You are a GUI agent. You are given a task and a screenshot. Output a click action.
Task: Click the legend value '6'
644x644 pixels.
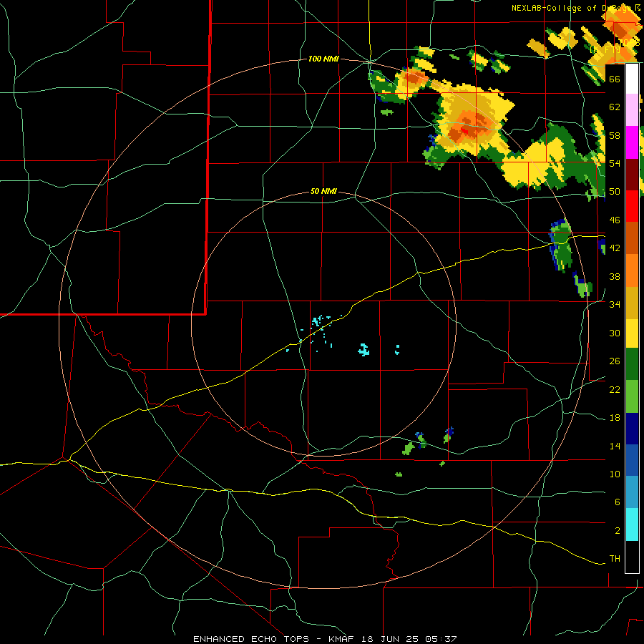[x=617, y=502]
